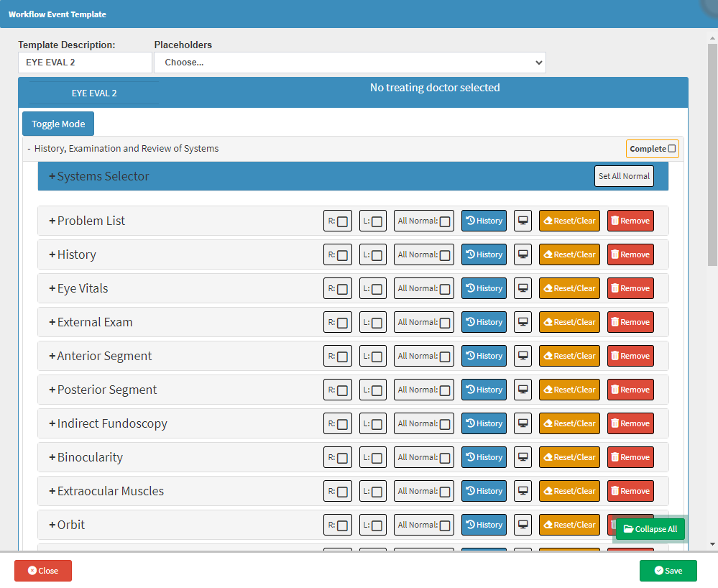The image size is (718, 588).
Task: Open the Placeholders dropdown
Action: coord(350,63)
